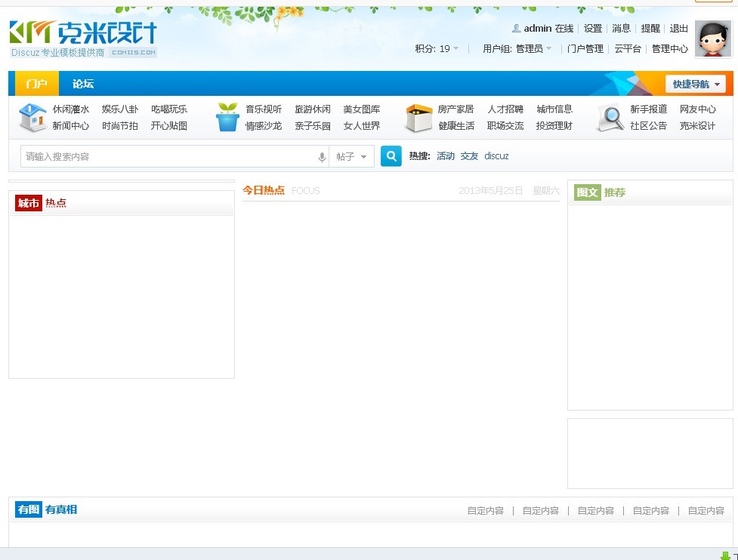738x560 pixels.
Task: Open the 快捷导航 dropdown
Action: tap(696, 84)
